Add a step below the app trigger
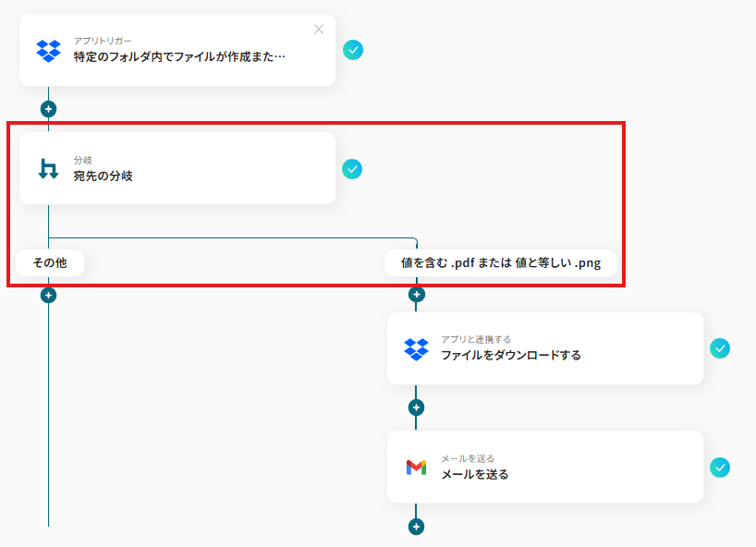The height and width of the screenshot is (547, 756). tap(48, 109)
